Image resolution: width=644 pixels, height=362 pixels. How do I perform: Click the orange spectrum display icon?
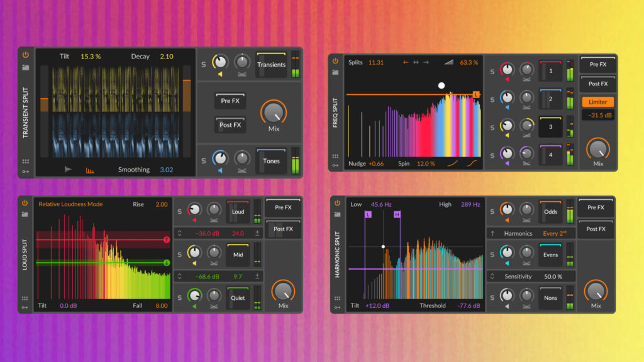pyautogui.click(x=89, y=170)
